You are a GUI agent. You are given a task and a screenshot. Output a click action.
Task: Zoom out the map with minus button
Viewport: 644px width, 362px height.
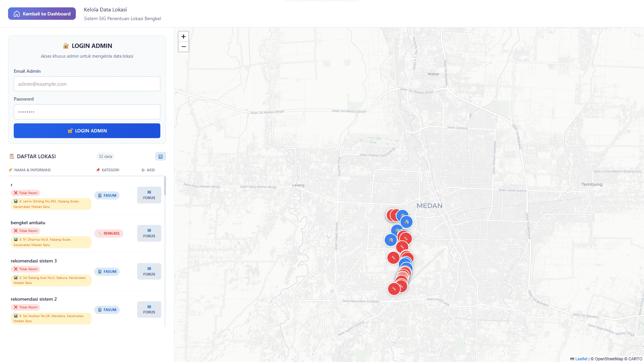pyautogui.click(x=183, y=47)
